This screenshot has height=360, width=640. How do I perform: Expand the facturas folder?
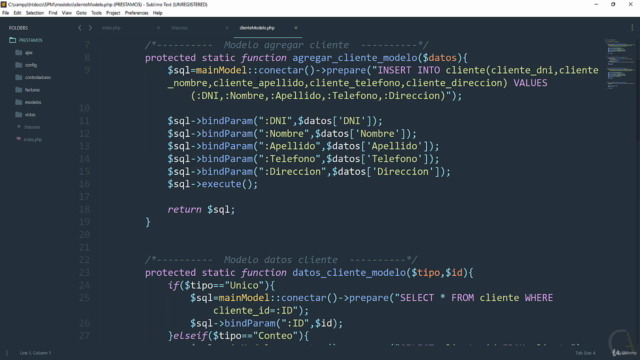click(32, 90)
